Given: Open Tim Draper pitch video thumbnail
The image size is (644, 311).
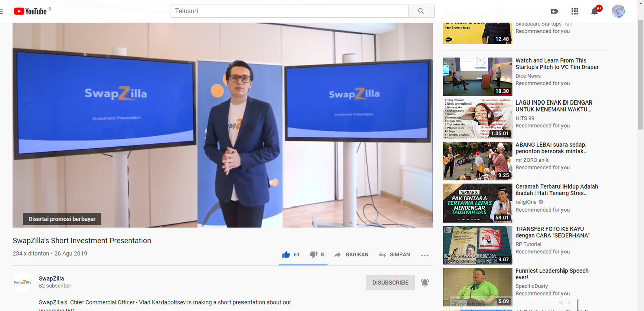Looking at the screenshot, I should [x=477, y=77].
